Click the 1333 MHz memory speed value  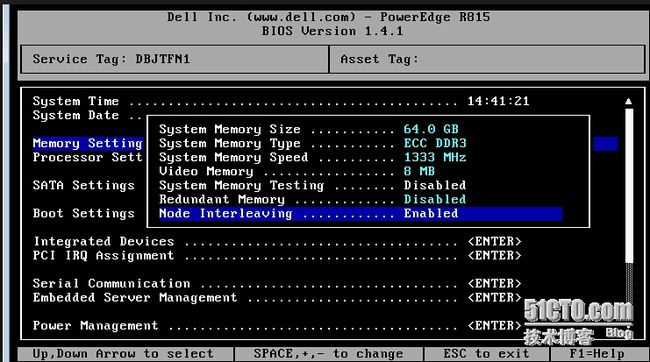pyautogui.click(x=435, y=158)
